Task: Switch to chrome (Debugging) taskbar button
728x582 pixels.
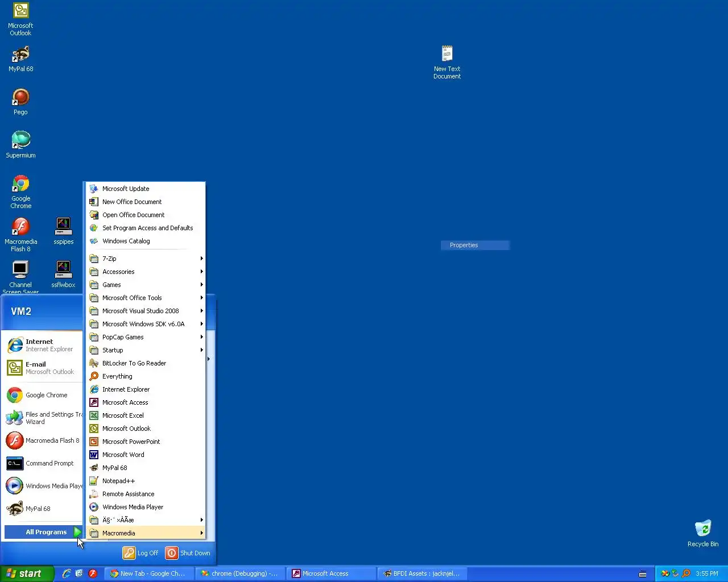Action: point(240,573)
